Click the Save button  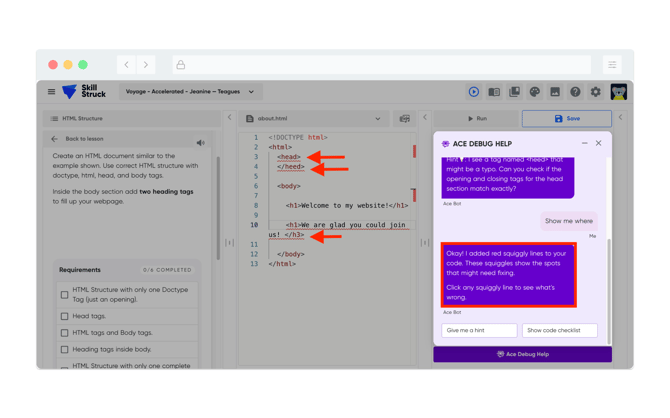tap(566, 118)
